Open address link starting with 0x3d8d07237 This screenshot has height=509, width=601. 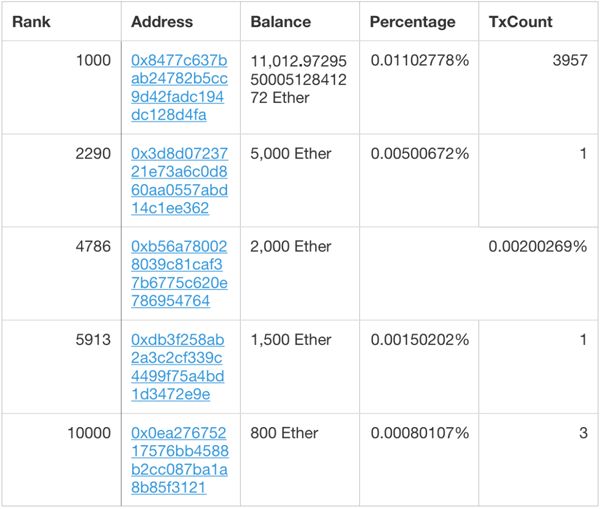click(179, 181)
